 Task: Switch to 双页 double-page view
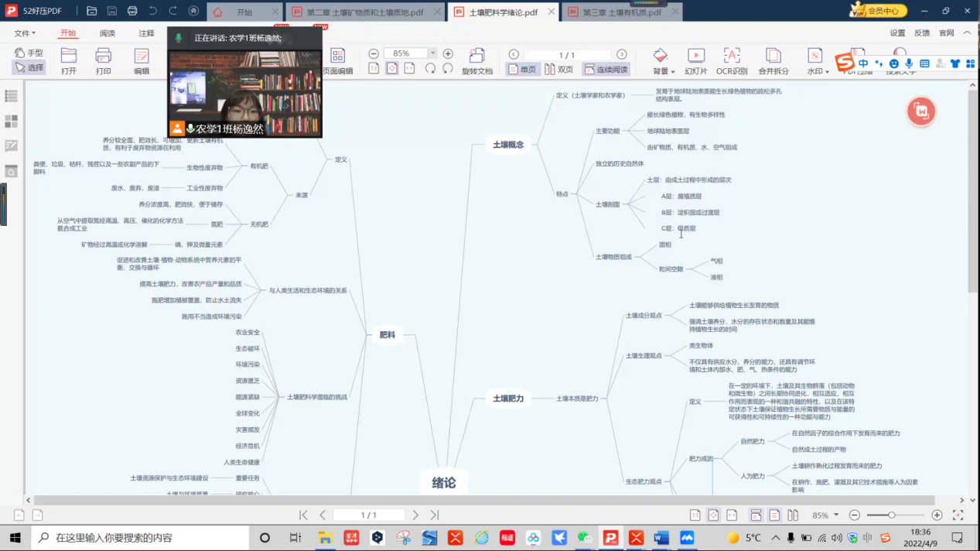(x=558, y=70)
